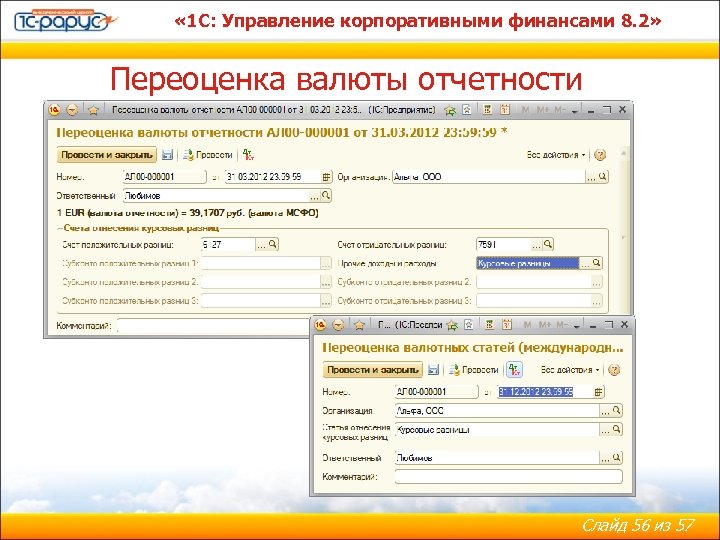Click the magnifier icon beside the highlighted Курсовые разницы field
Viewport: 720px width, 540px height.
coord(596,263)
